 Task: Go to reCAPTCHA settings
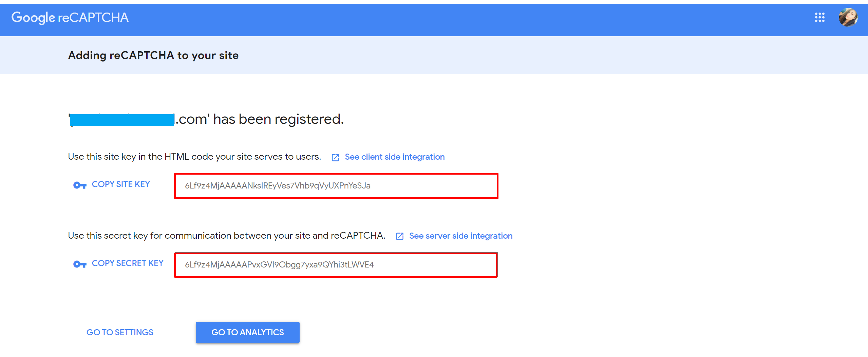(x=120, y=332)
